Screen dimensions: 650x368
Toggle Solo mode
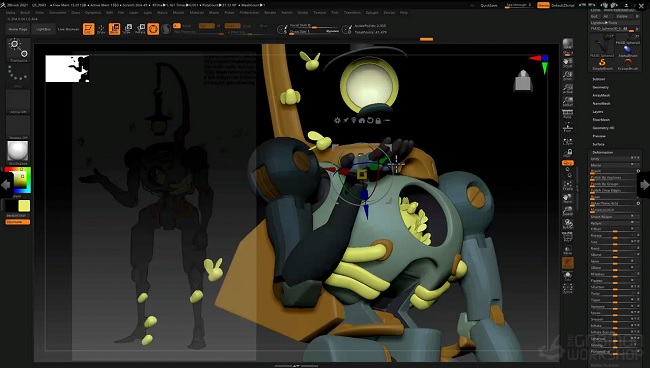tap(568, 275)
